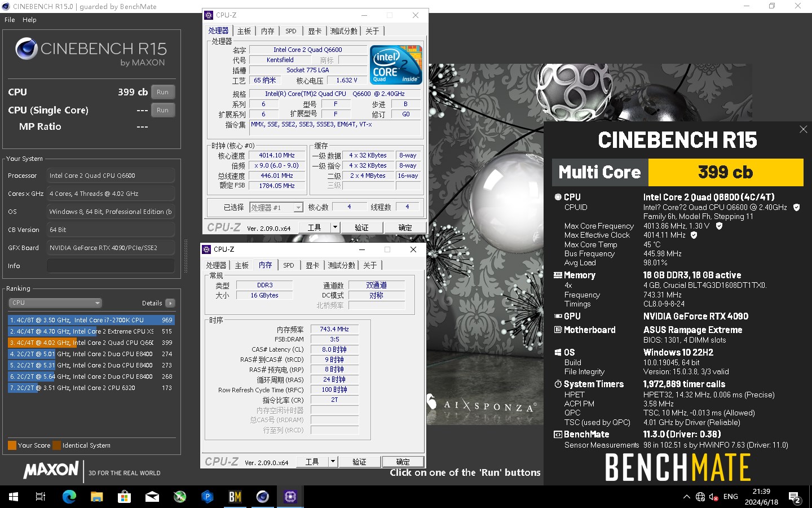Switch to 内存 tab in upper CPU-Z window

point(268,31)
